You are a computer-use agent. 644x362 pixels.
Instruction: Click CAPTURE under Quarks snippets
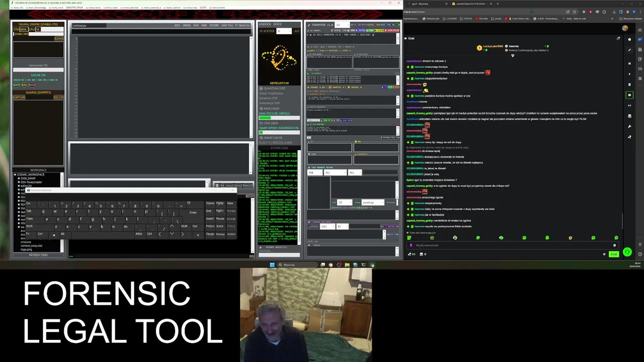click(x=19, y=97)
